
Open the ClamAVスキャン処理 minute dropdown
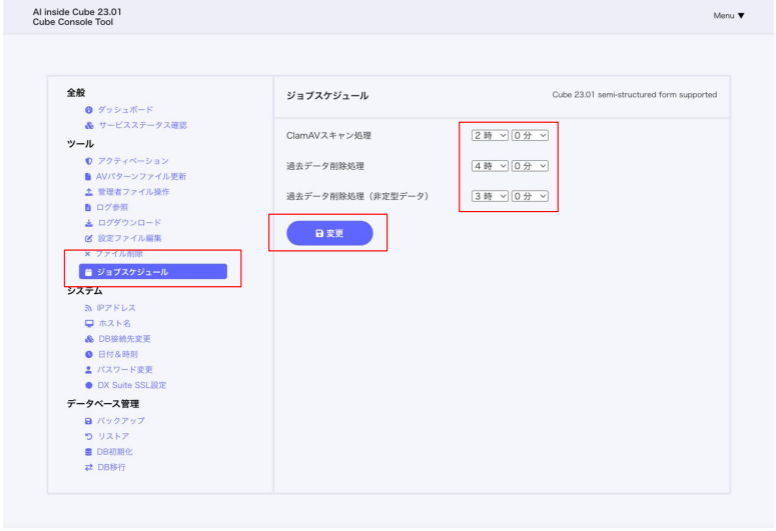point(530,135)
